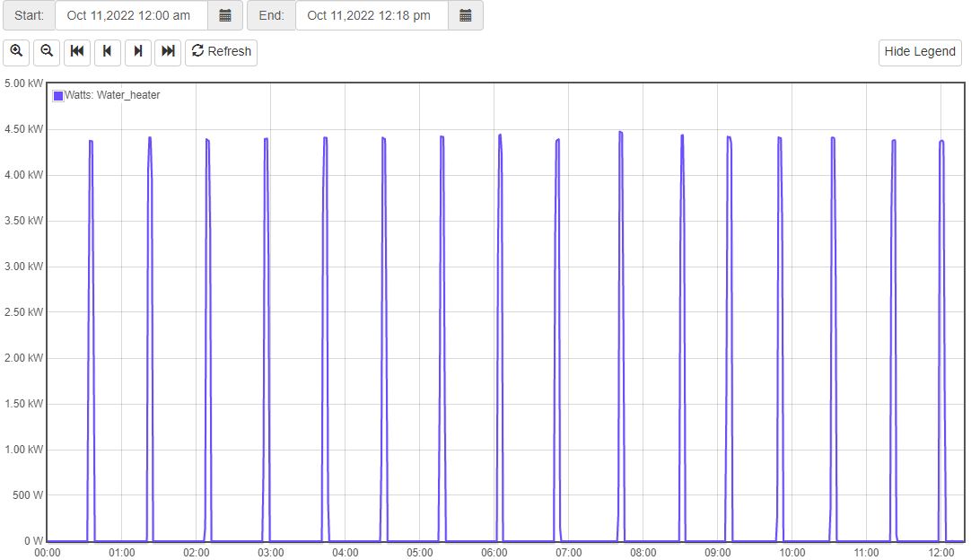The image size is (971, 560).
Task: Click the 2.50 kW axis label
Action: [23, 312]
